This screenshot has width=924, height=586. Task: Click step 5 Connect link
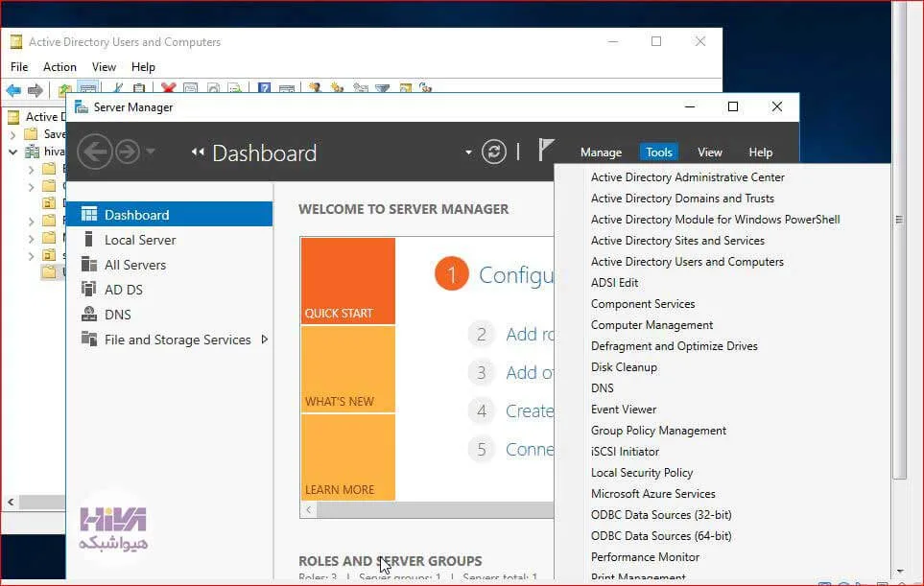coord(530,450)
